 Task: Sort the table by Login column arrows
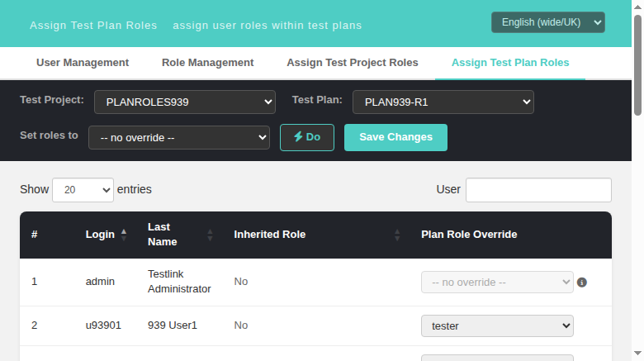[x=124, y=235]
